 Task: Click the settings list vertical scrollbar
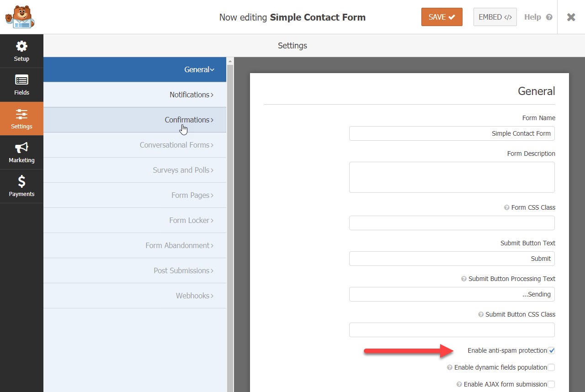(x=230, y=183)
